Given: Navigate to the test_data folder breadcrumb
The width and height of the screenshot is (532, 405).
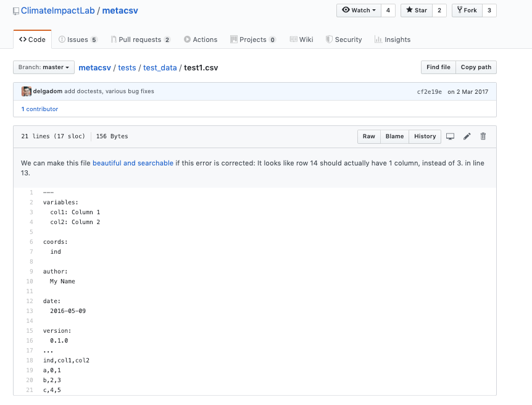Looking at the screenshot, I should point(160,67).
